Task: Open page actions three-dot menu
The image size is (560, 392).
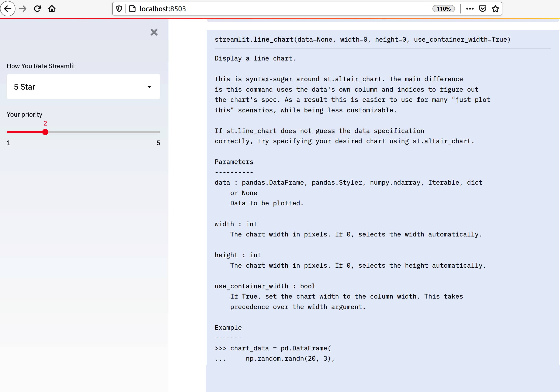Action: pyautogui.click(x=470, y=9)
